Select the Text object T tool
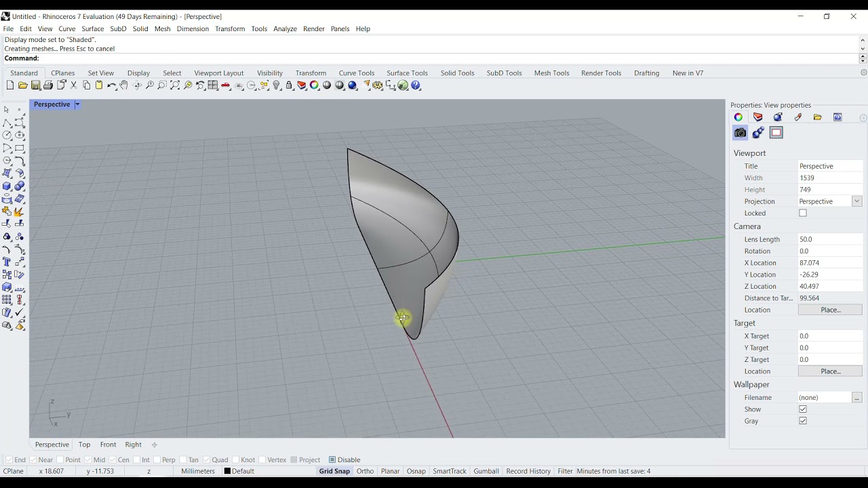868x488 pixels. [x=7, y=262]
